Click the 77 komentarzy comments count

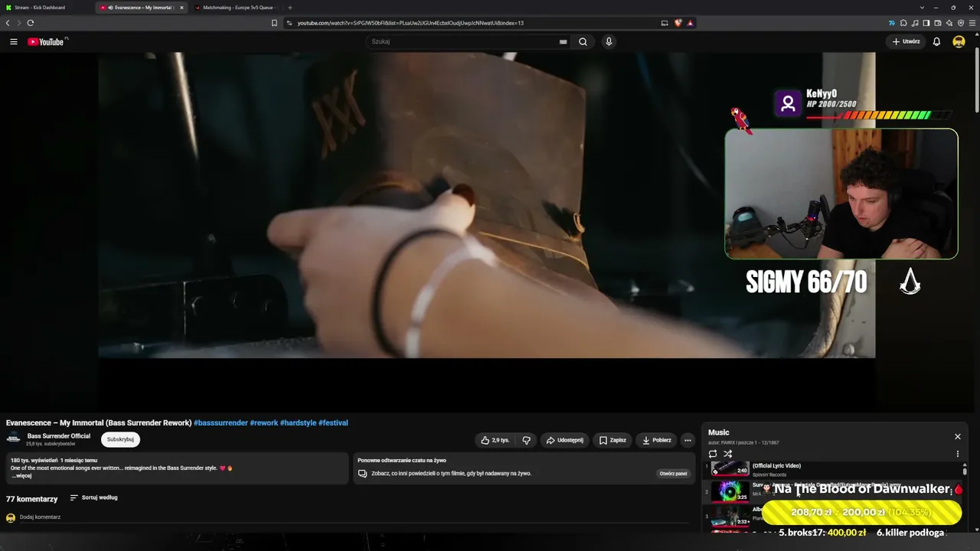[32, 499]
